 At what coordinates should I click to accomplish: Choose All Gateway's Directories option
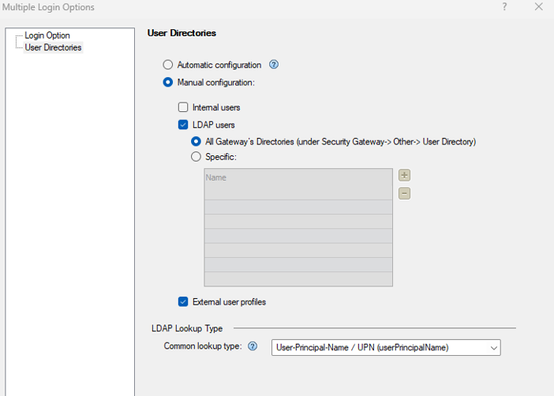[x=196, y=142]
